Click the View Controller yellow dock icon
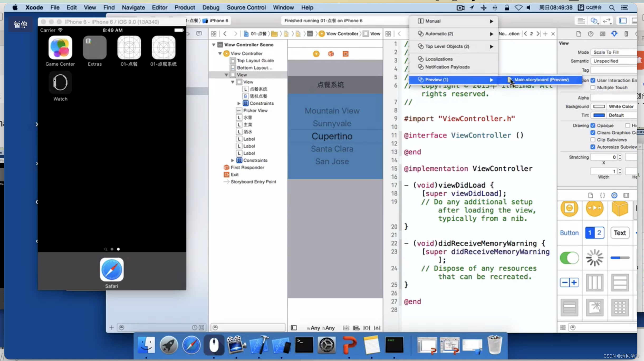644x361 pixels. click(316, 54)
